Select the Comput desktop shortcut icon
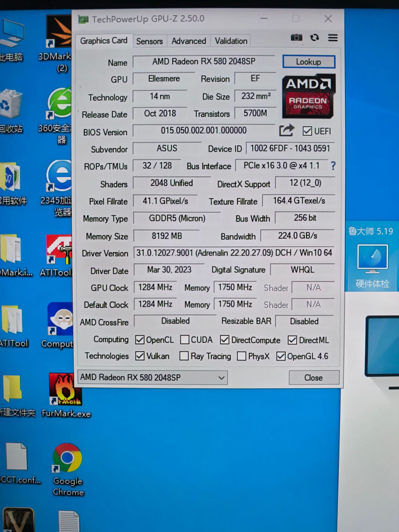This screenshot has height=532, width=399. (x=60, y=319)
